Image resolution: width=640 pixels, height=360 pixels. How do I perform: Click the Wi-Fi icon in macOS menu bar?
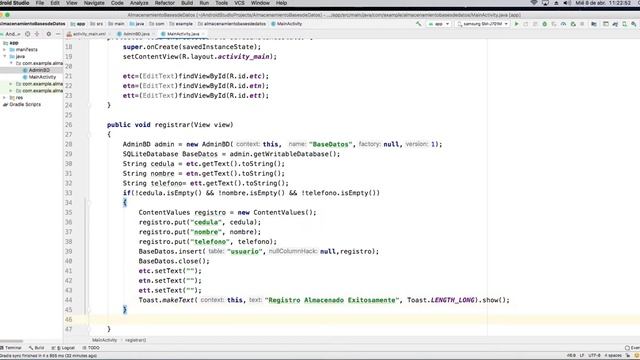(533, 3)
